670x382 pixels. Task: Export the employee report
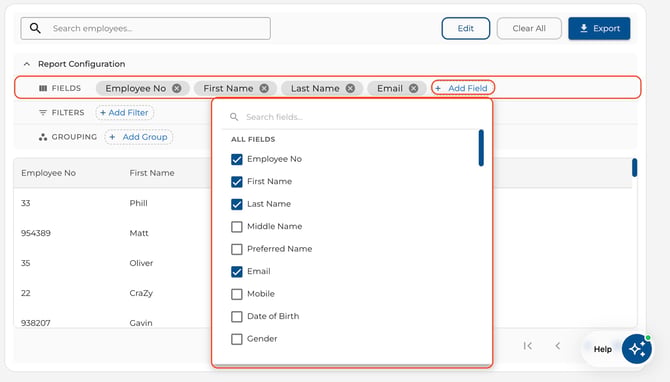tap(599, 29)
